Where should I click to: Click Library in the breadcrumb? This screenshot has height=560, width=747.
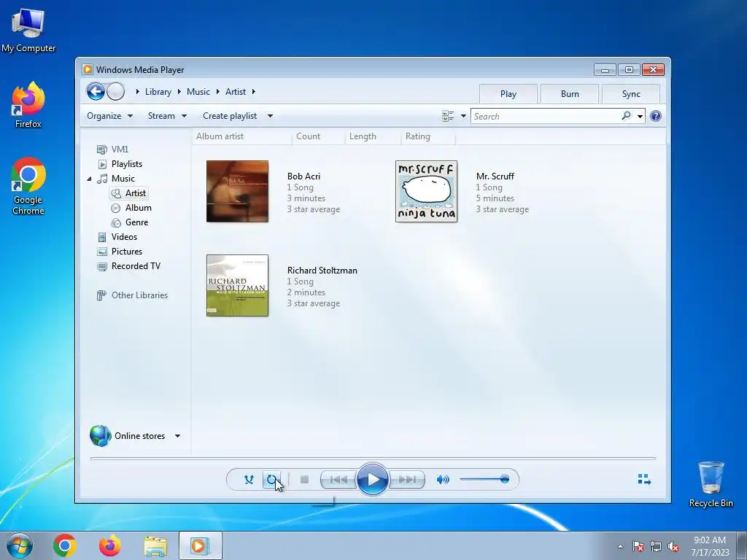pos(158,91)
